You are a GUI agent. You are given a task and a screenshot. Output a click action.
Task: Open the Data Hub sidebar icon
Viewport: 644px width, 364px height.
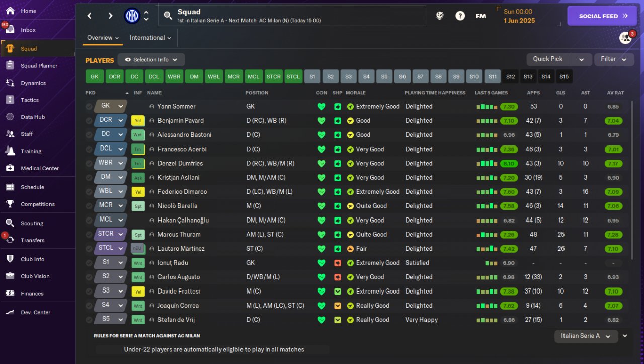(10, 117)
